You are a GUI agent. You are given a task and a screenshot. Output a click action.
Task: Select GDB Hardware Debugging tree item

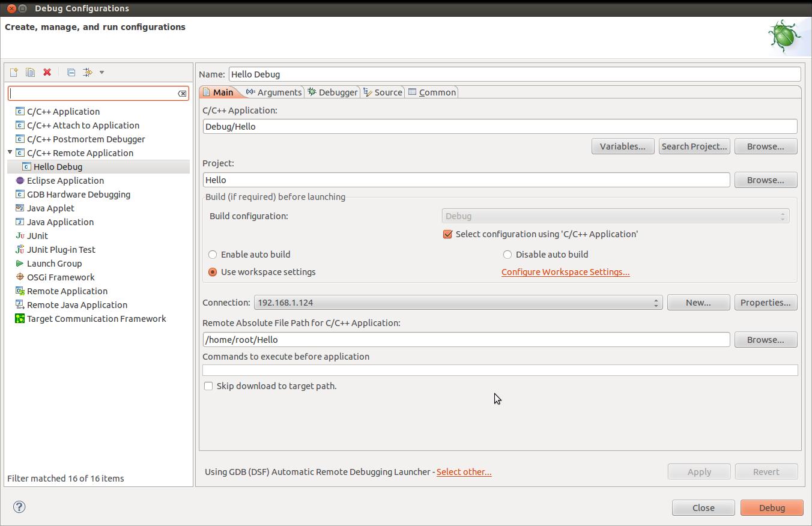(x=78, y=195)
